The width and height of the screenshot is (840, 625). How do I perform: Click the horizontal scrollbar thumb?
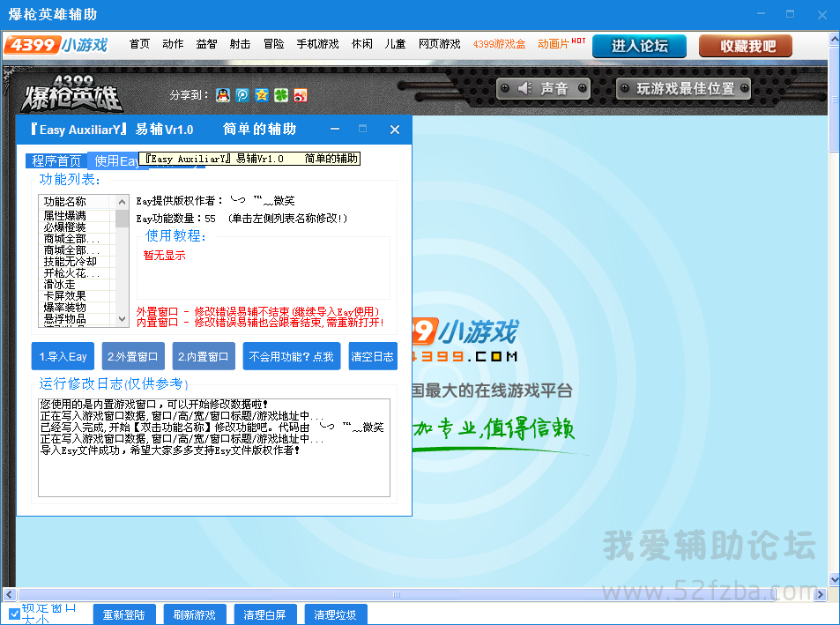coord(397,594)
